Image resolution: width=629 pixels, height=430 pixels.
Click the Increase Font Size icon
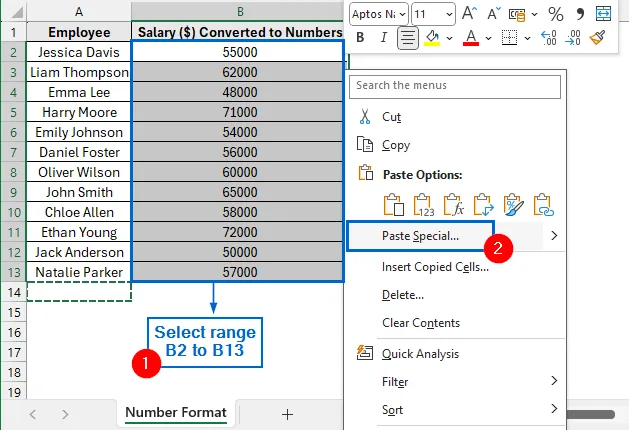click(x=469, y=14)
